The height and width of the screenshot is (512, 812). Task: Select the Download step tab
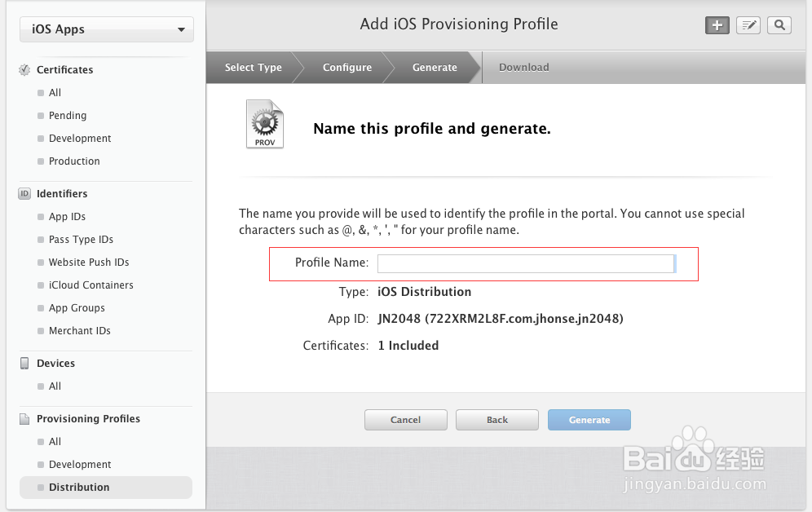tap(523, 68)
